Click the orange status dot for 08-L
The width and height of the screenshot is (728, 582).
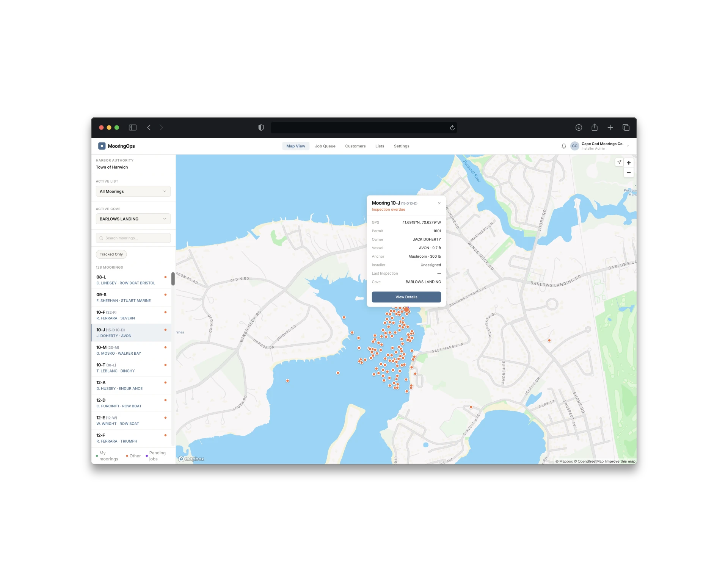165,277
